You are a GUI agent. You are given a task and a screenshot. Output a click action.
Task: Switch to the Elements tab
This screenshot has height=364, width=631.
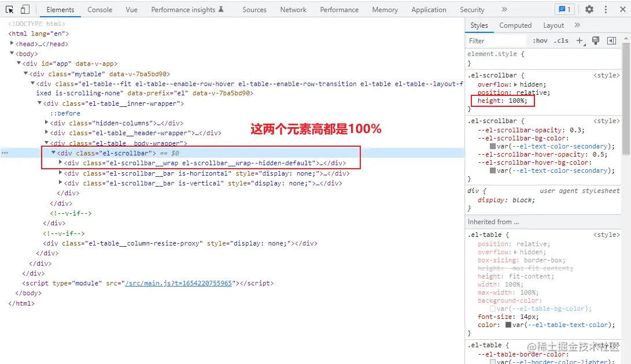pyautogui.click(x=60, y=10)
